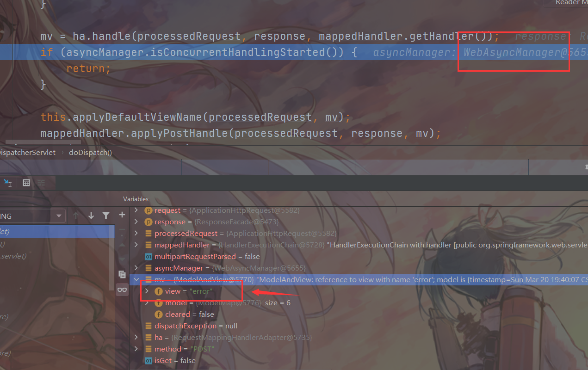Collapse the mv ModelAndView node

click(136, 280)
